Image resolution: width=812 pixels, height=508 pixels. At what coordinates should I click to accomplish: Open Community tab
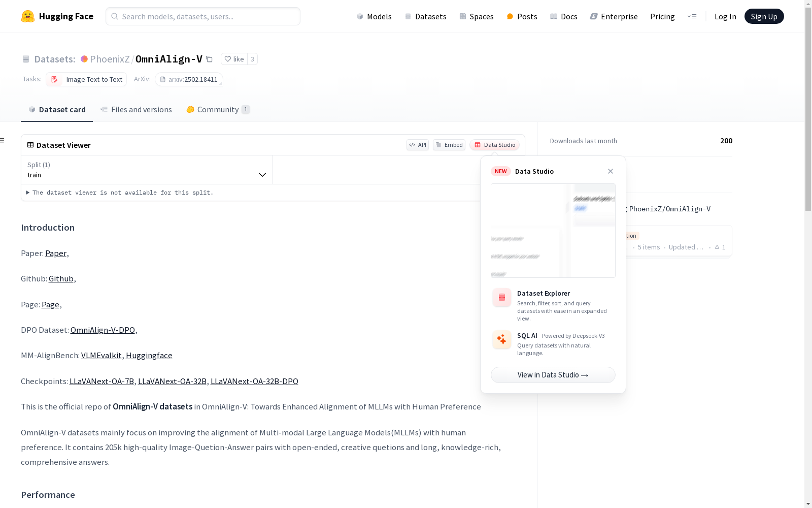218,110
